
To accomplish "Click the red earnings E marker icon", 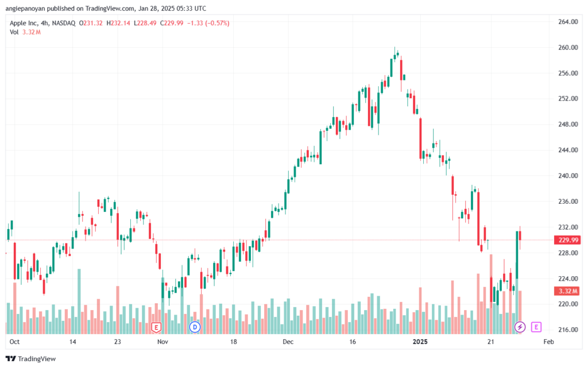I will click(x=156, y=327).
